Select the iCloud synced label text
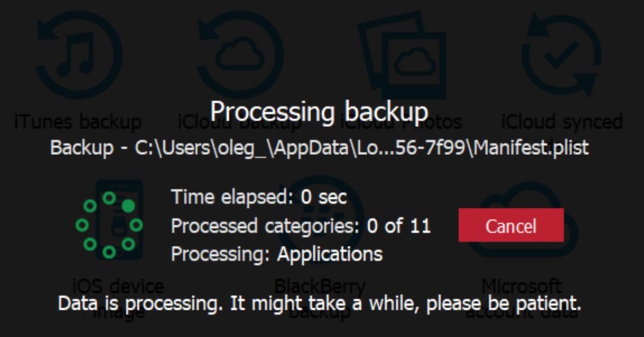The height and width of the screenshot is (337, 644). click(562, 122)
